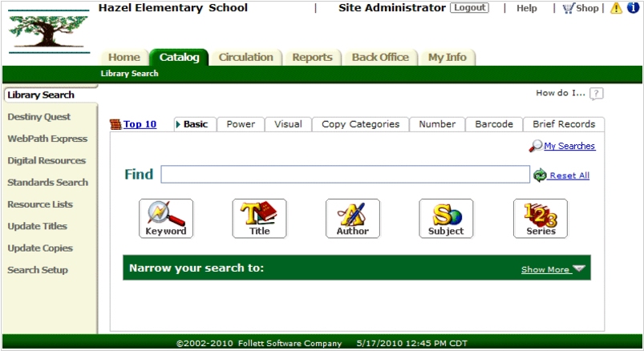This screenshot has height=351, width=644.
Task: Click inside the Find search field
Action: point(345,175)
